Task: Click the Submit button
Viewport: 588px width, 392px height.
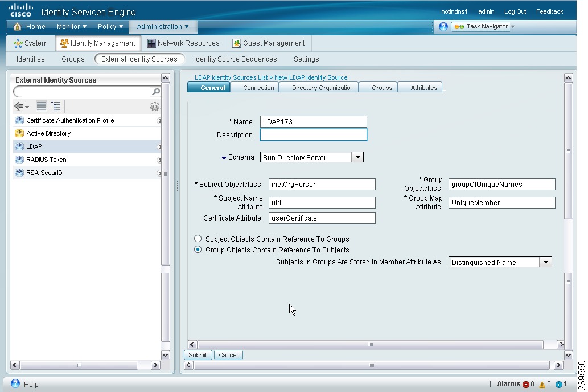Action: click(198, 355)
